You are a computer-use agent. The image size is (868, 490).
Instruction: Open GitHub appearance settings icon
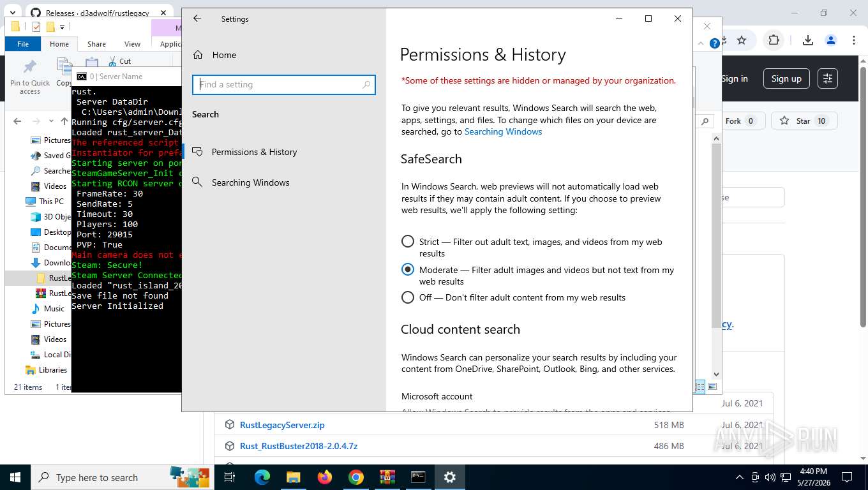point(828,78)
